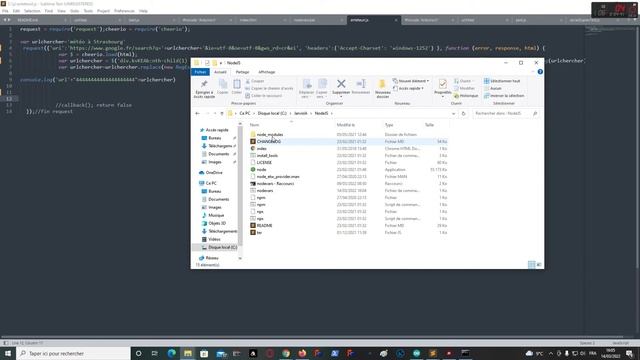Image resolution: width=640 pixels, height=360 pixels.
Task: Click the Explorer help question-mark icon
Action: click(540, 72)
